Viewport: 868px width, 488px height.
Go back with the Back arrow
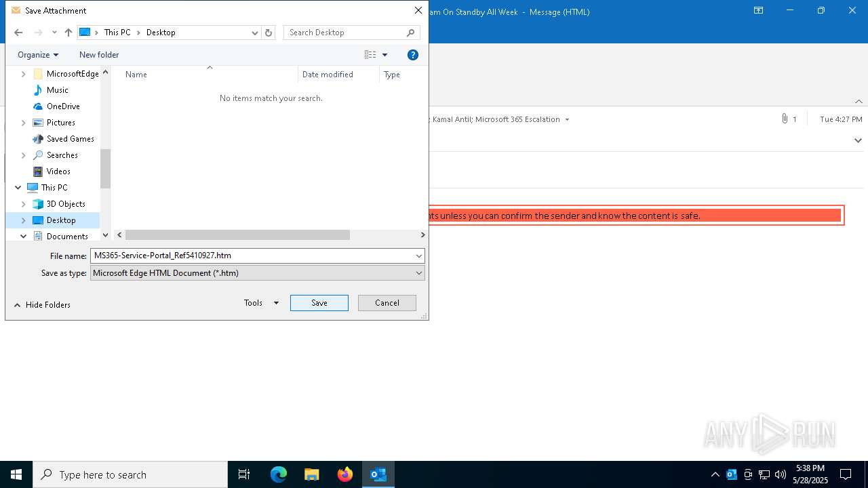pyautogui.click(x=18, y=33)
